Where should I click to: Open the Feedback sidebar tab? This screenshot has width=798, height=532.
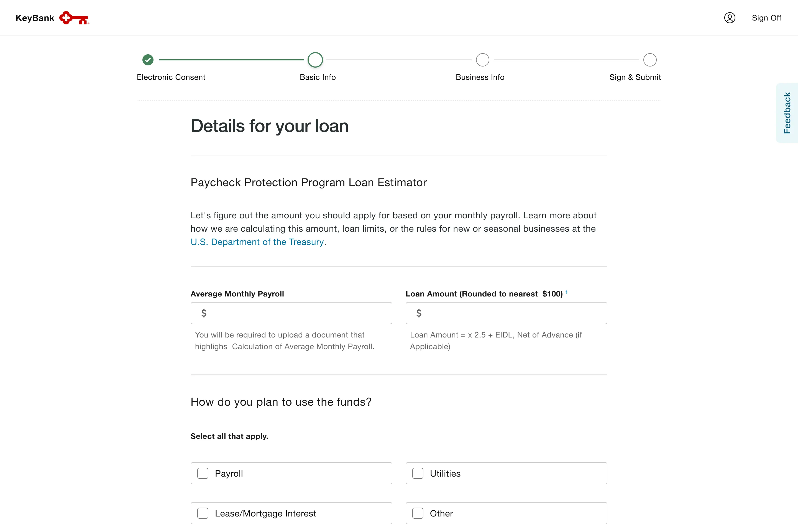[x=787, y=113]
